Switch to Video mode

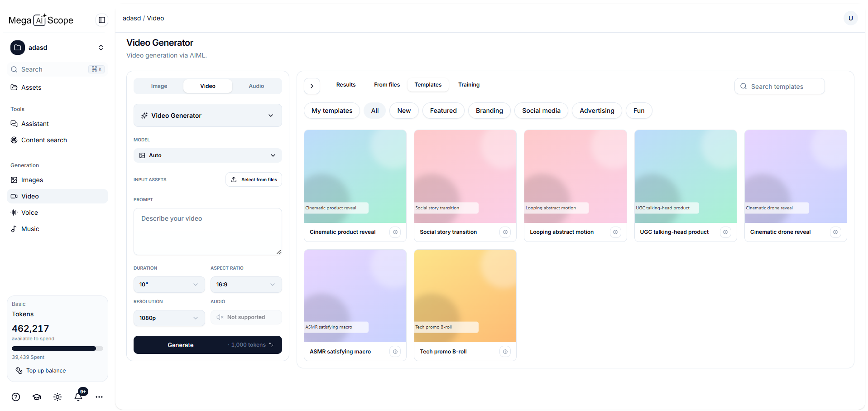(208, 86)
